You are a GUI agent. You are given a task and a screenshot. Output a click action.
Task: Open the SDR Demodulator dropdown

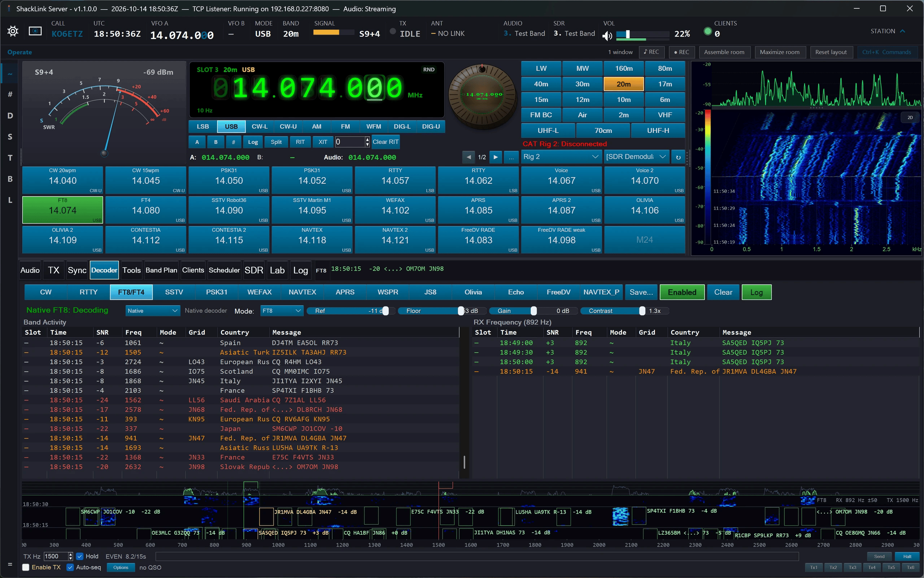[x=636, y=157]
